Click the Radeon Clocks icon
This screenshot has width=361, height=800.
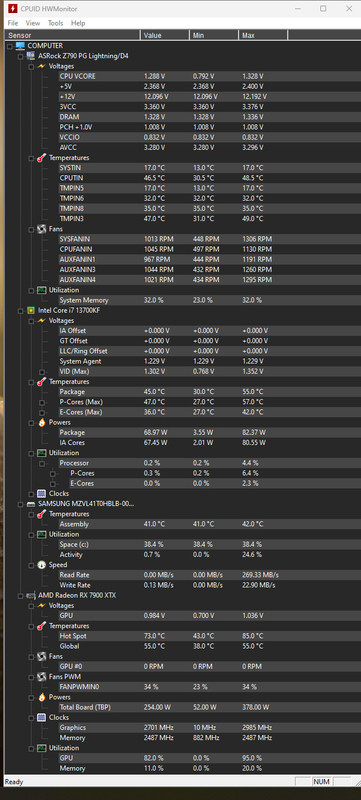pyautogui.click(x=41, y=717)
